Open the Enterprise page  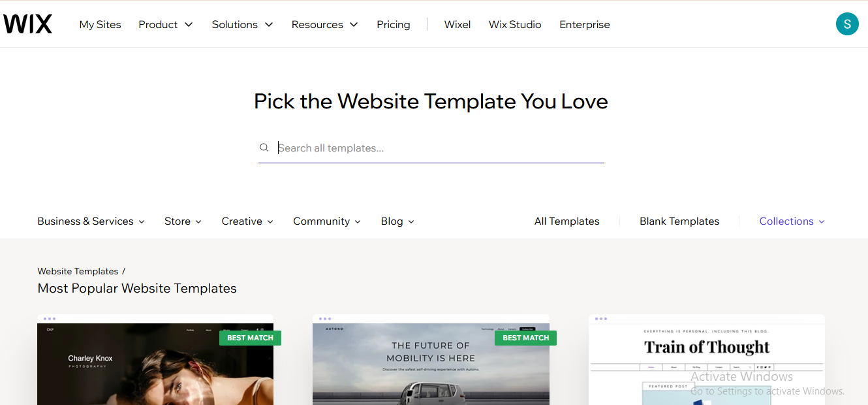(x=584, y=25)
